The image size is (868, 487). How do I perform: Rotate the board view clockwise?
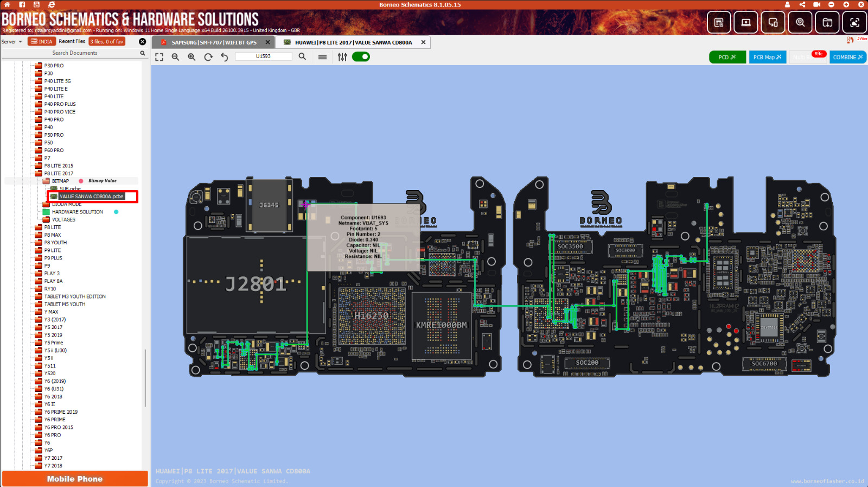208,57
